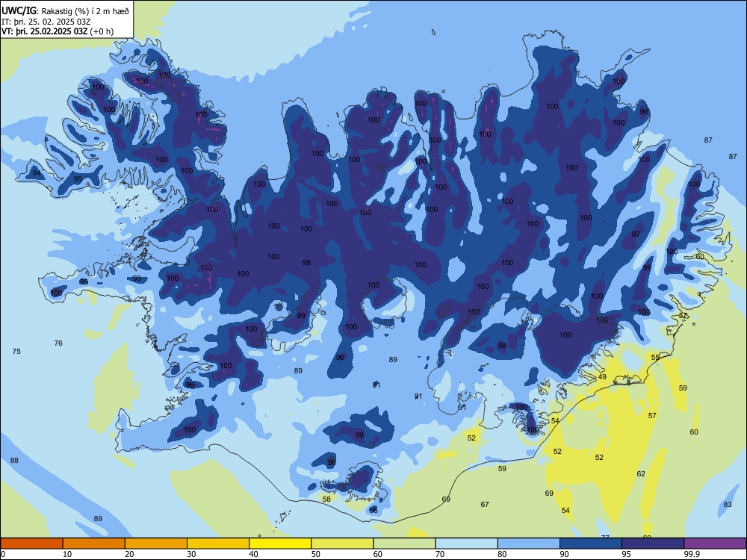The image size is (747, 560).
Task: Choose the 60–70 light green legend swatch
Action: [404, 544]
